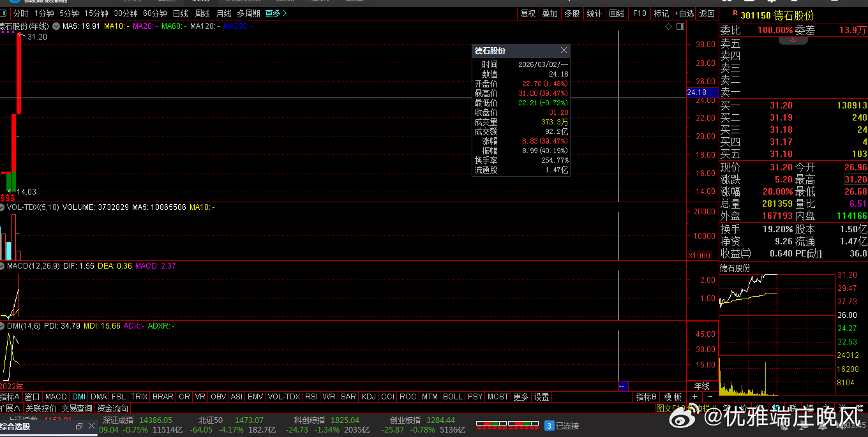Switch to 分时 chart tab
Screen dimensions: 868x437
(x=20, y=13)
